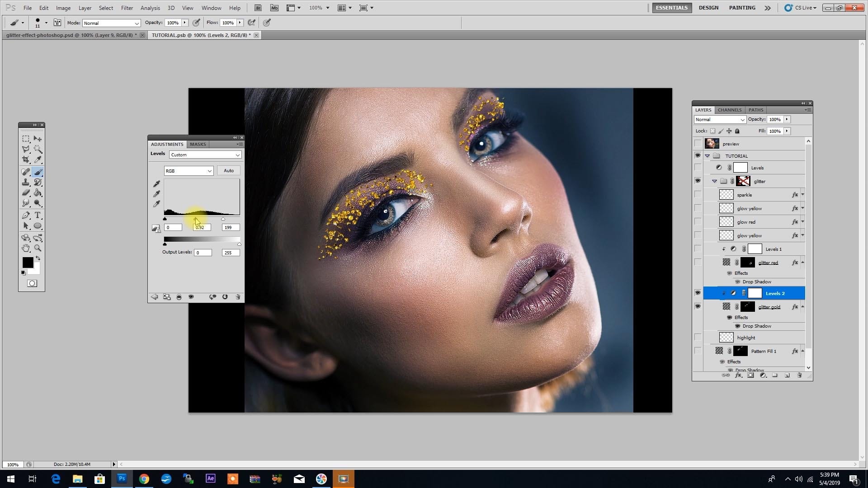Click the reset to defaults icon in Adjustments
The image size is (868, 488).
[x=225, y=297]
